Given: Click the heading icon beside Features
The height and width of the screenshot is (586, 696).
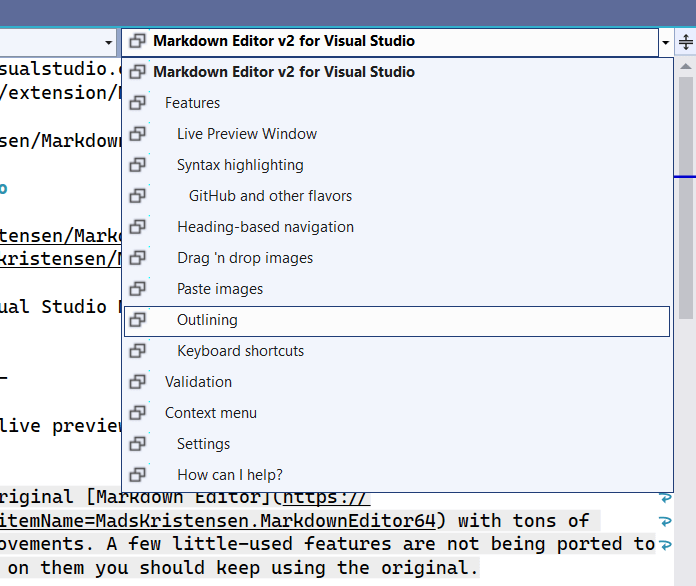Looking at the screenshot, I should [138, 103].
